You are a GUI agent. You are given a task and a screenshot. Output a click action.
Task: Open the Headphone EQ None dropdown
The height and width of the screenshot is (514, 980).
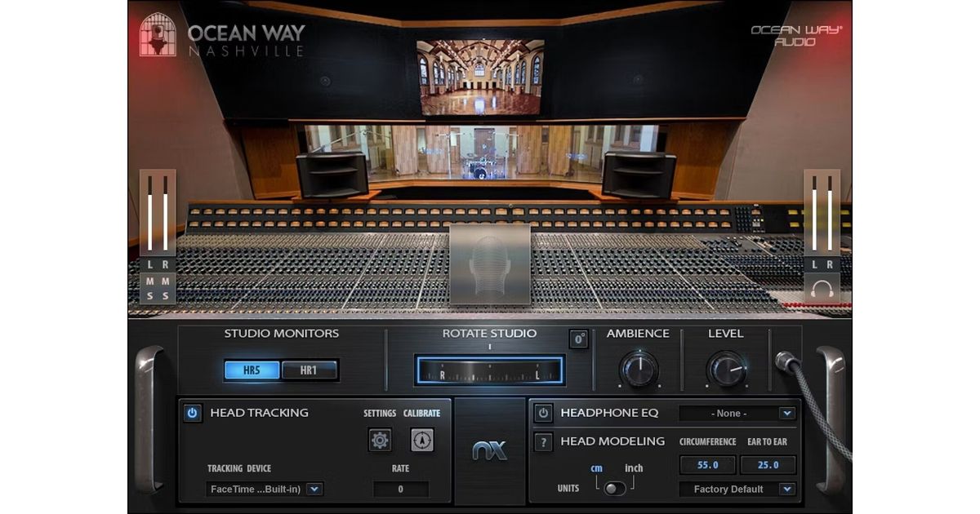[x=737, y=414]
